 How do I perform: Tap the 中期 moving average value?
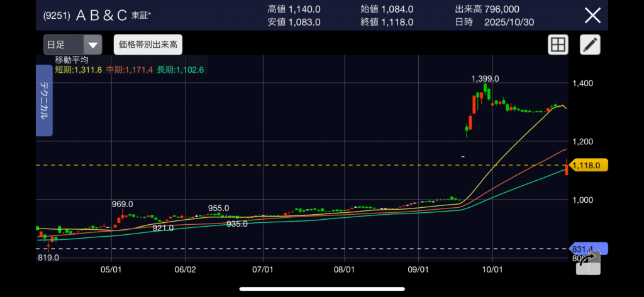(x=130, y=69)
